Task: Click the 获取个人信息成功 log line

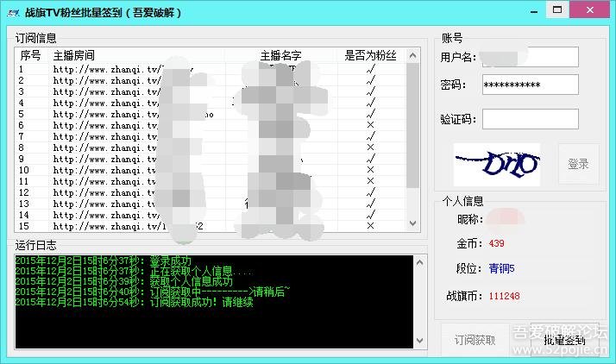Action: point(124,281)
